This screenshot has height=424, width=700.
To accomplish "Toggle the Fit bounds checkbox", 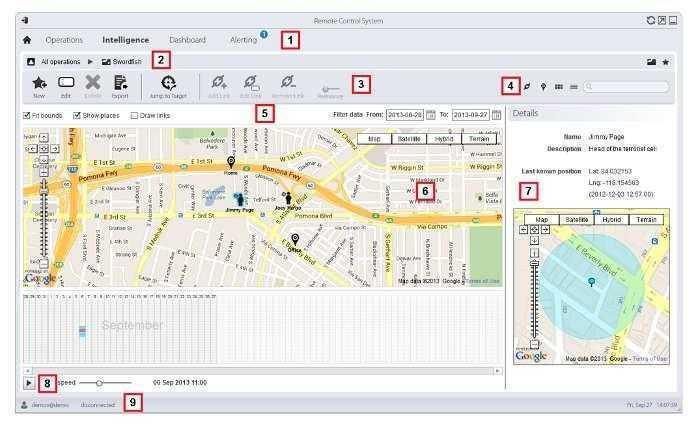I will point(26,116).
